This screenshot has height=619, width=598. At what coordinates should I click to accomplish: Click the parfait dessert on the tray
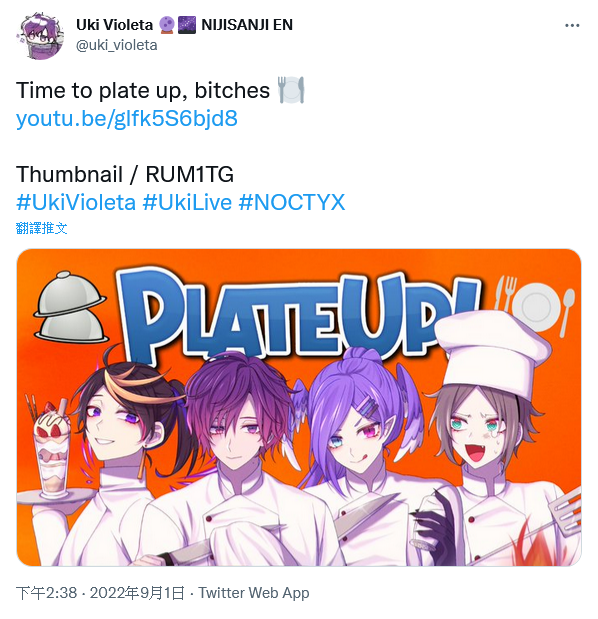tap(52, 447)
